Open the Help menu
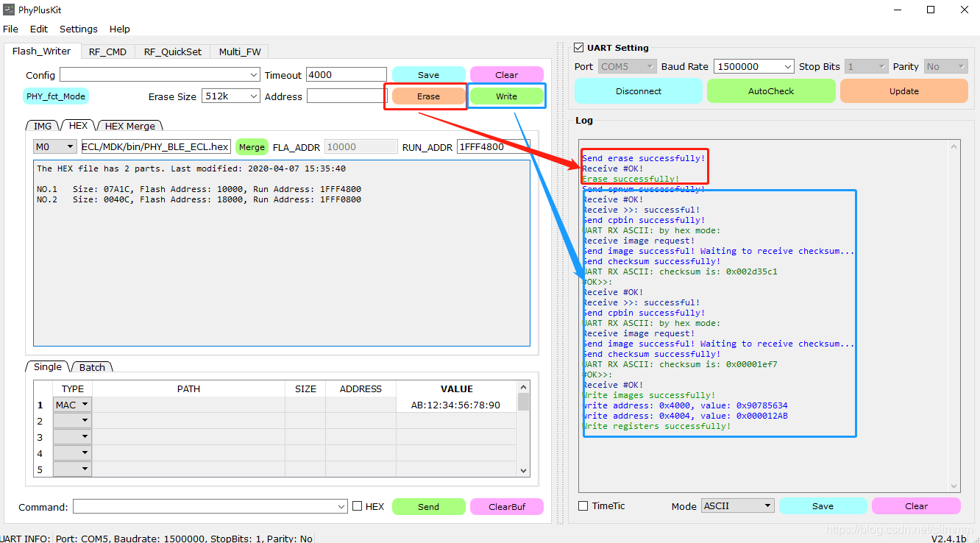The image size is (980, 543). click(x=120, y=29)
